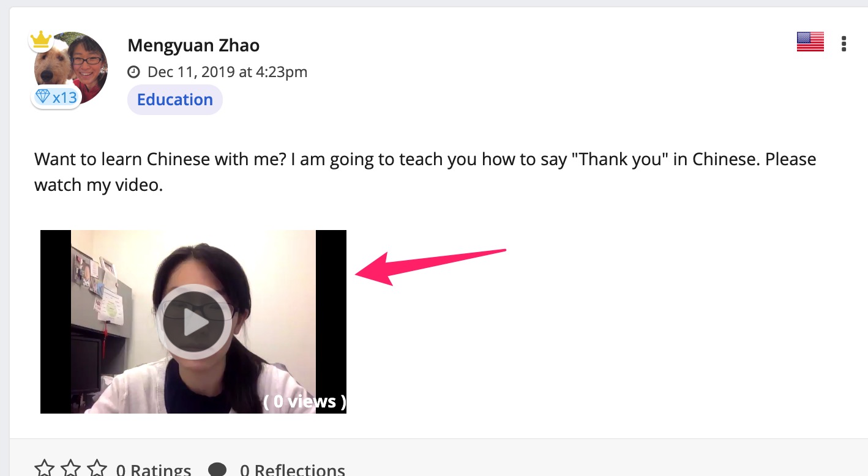
Task: Open the 0 Ratings count
Action: click(x=154, y=470)
